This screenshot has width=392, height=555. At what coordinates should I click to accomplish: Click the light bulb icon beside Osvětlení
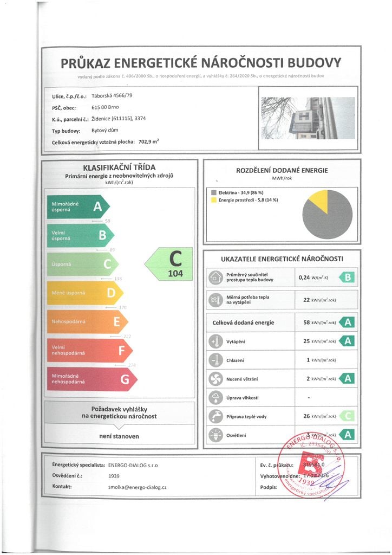[215, 434]
